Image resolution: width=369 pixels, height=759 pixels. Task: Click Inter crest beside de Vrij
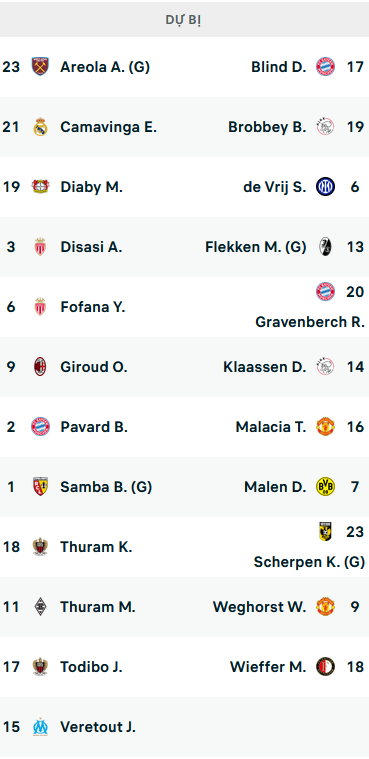[x=325, y=187]
